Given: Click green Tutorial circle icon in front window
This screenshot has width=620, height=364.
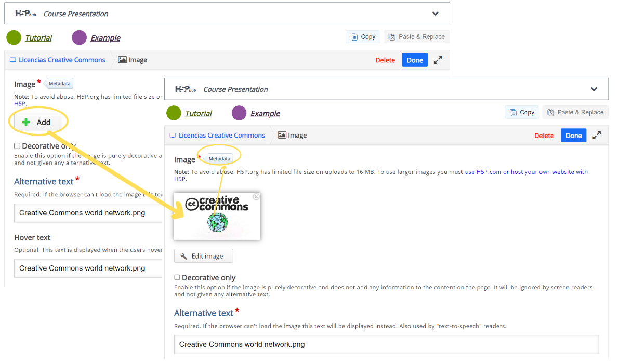Looking at the screenshot, I should point(174,113).
